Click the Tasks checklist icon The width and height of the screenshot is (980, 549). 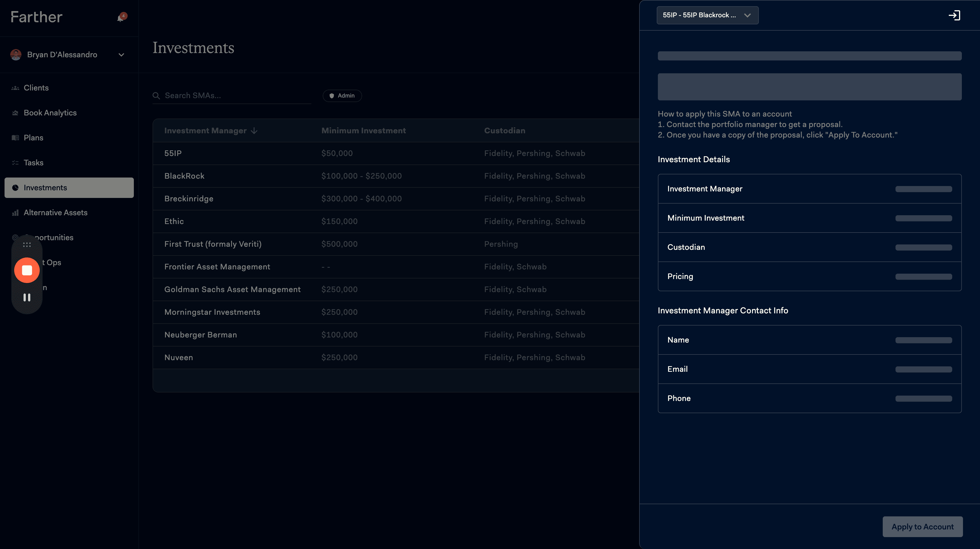(x=15, y=163)
